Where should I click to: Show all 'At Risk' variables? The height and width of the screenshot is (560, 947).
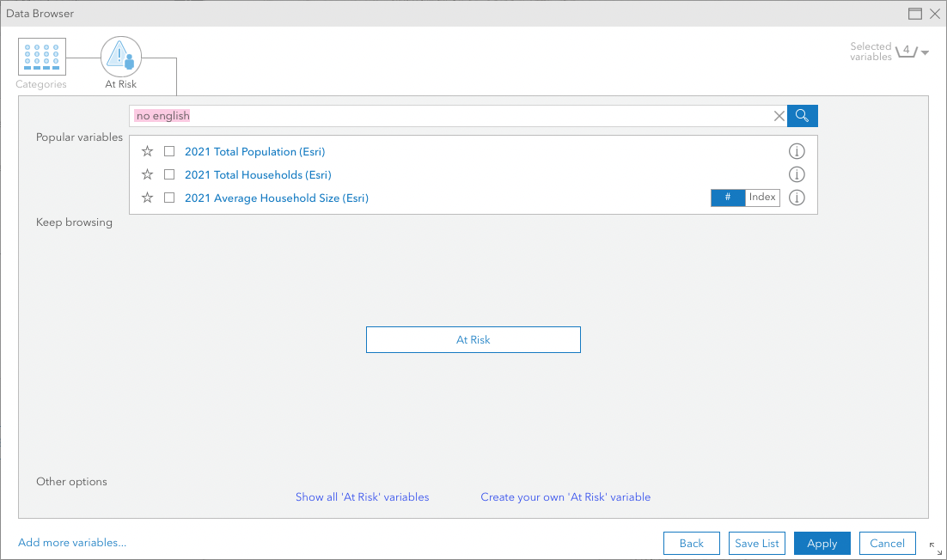[x=363, y=496]
